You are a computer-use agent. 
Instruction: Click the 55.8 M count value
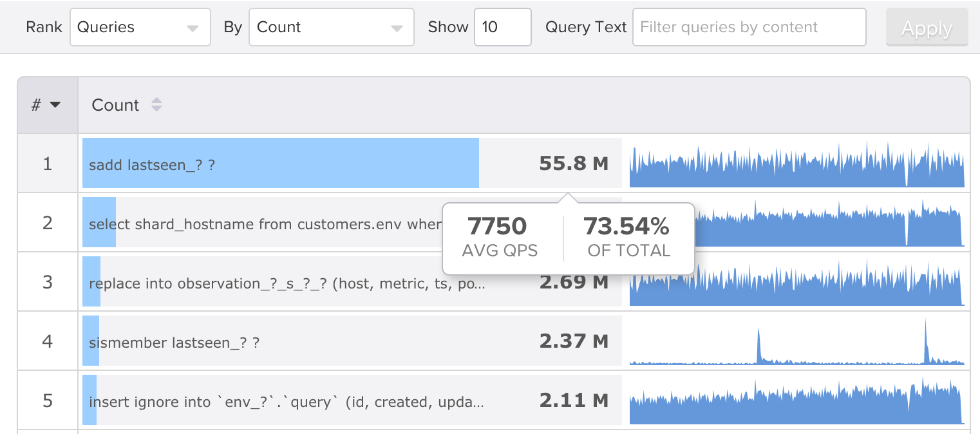tap(574, 164)
